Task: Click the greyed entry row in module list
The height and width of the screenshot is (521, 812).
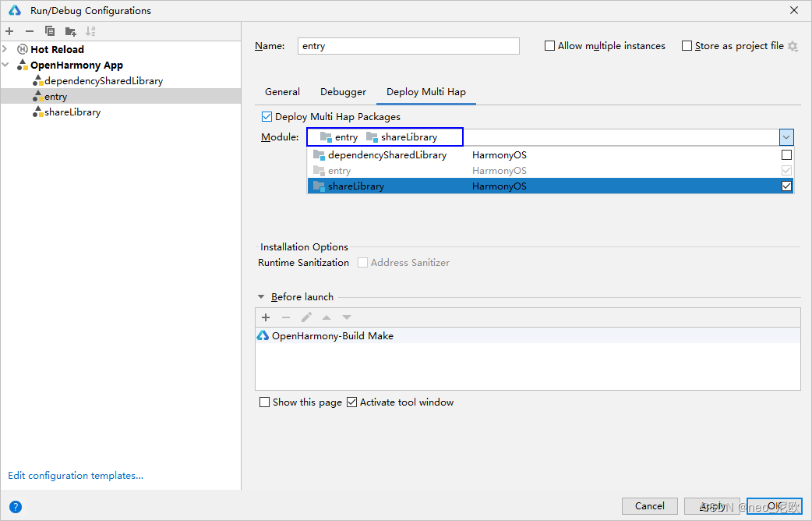Action: tap(550, 171)
